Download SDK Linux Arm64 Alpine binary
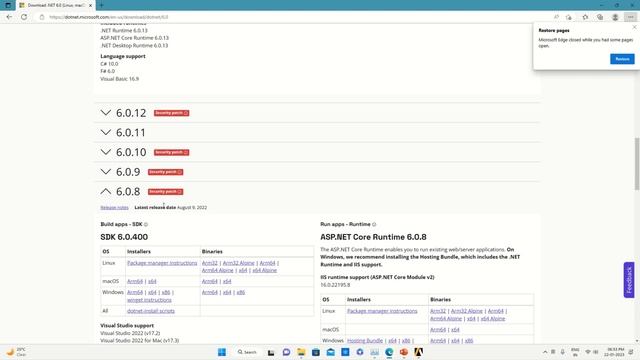Screen dimensions: 640x360 218,270
